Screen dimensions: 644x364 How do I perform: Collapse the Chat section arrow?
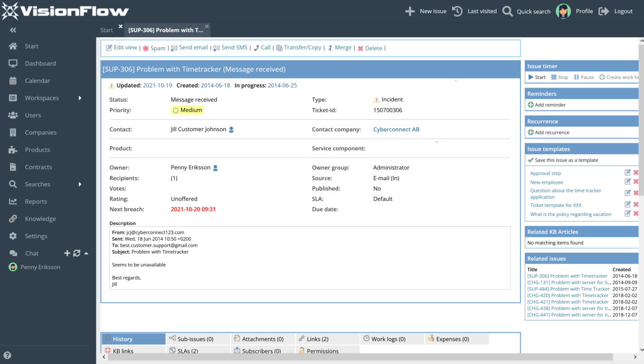(x=86, y=253)
